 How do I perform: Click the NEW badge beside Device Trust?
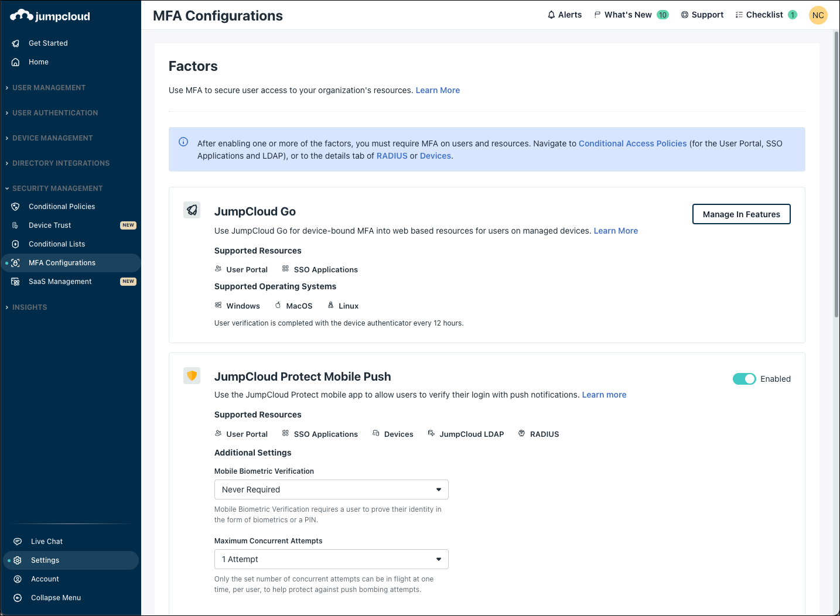click(x=128, y=225)
